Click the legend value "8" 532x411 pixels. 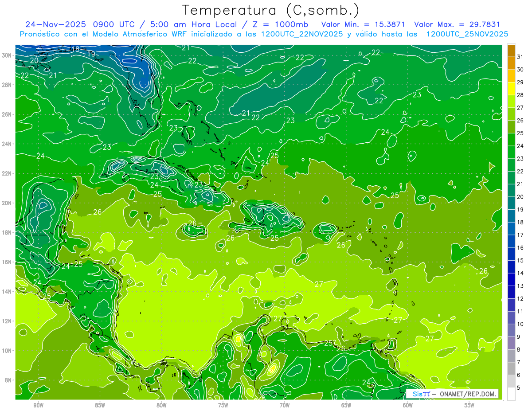519,350
